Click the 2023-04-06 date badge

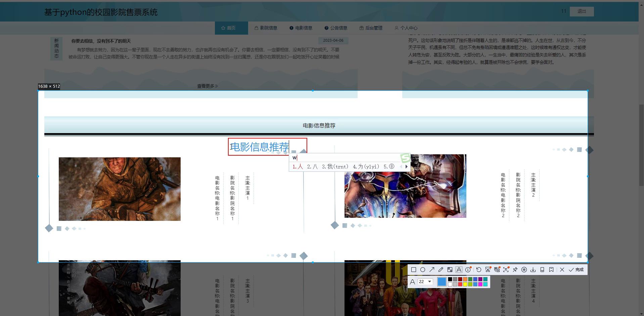333,40
